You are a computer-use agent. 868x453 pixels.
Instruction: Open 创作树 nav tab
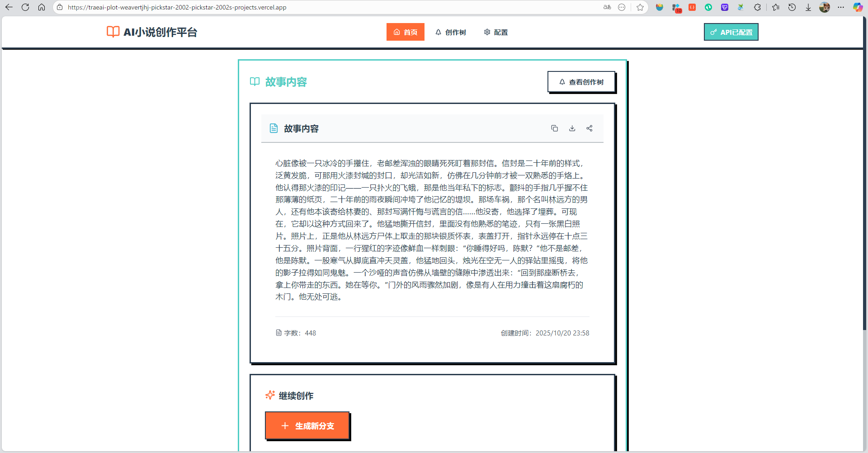coord(451,32)
